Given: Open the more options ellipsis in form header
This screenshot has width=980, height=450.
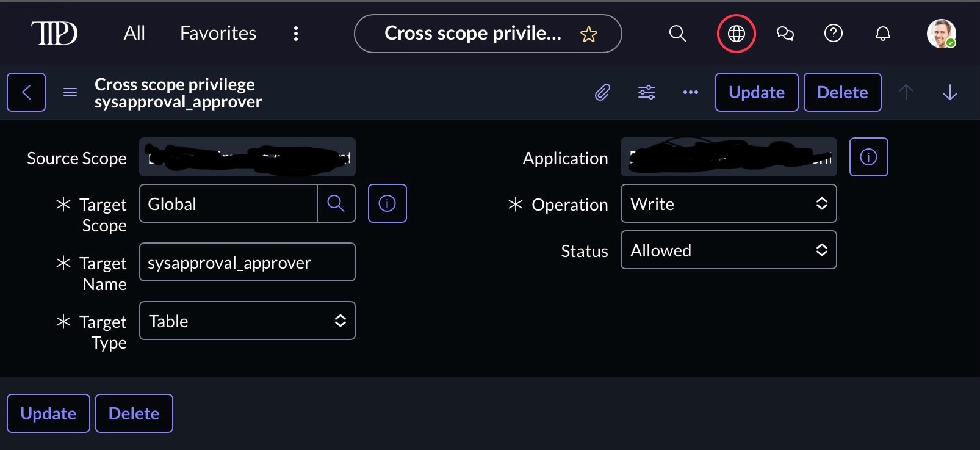Looking at the screenshot, I should point(690,92).
